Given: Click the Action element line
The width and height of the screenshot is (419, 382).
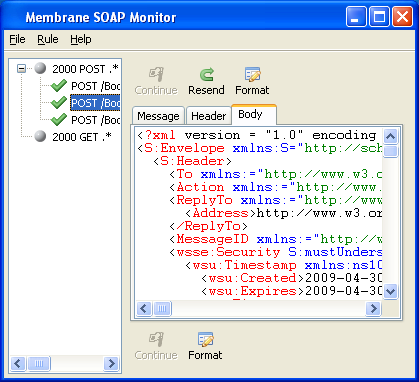Looking at the screenshot, I should point(275,187).
